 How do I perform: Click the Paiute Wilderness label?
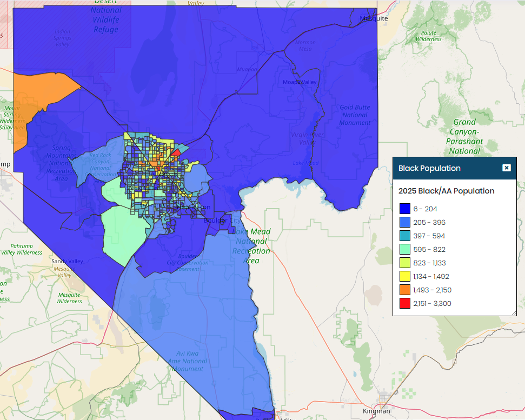pyautogui.click(x=429, y=36)
